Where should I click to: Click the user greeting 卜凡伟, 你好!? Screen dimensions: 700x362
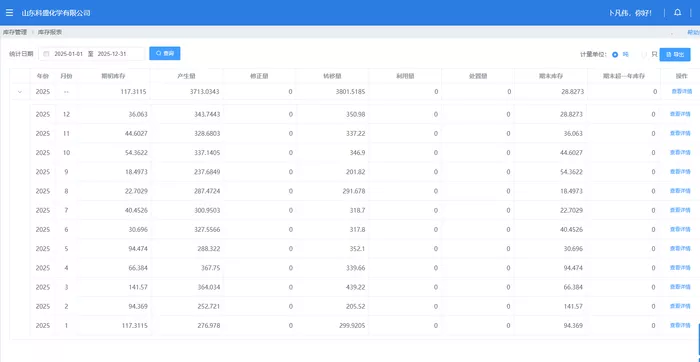point(630,13)
